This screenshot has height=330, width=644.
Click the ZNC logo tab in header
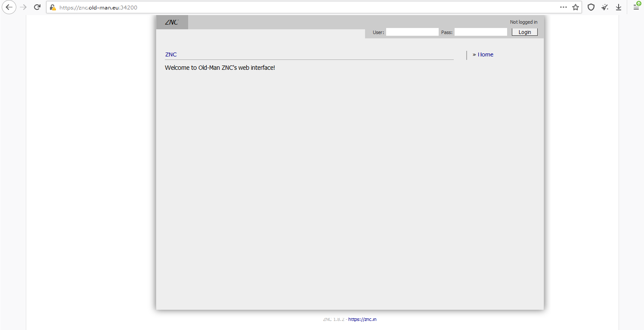coord(172,22)
